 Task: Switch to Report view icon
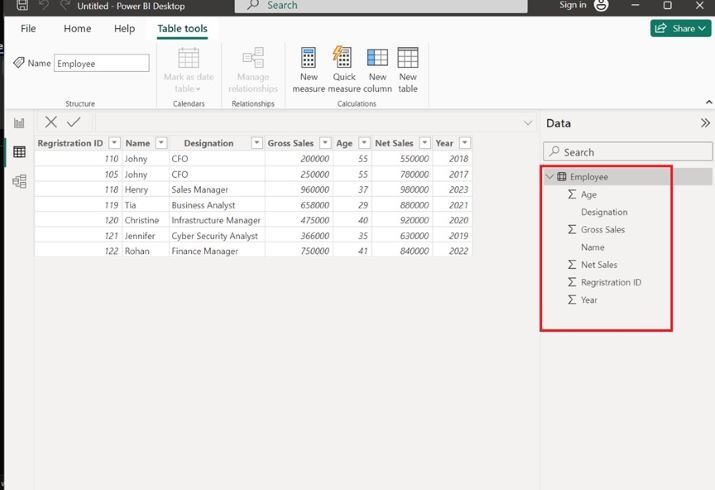pyautogui.click(x=19, y=123)
